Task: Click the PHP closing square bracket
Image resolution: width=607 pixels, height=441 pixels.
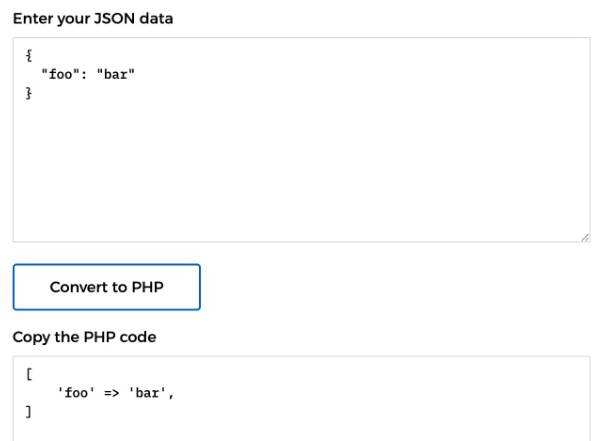Action: 29,411
